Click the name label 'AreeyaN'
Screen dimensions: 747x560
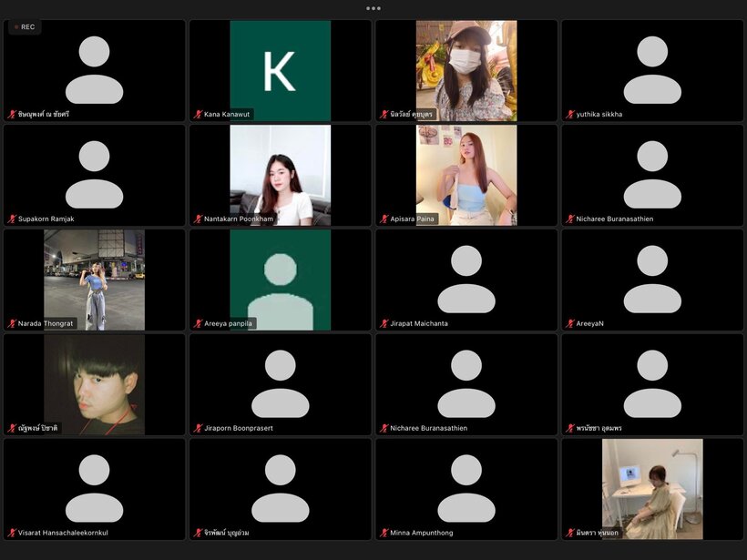pyautogui.click(x=589, y=324)
